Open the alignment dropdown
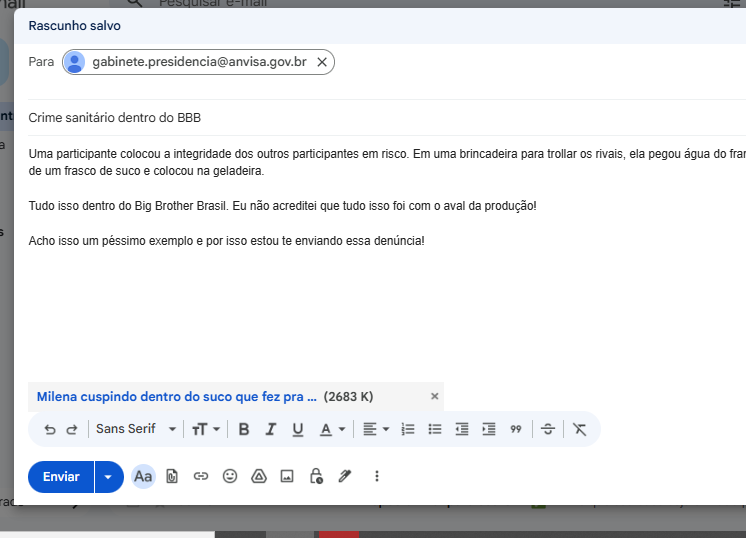 point(376,430)
